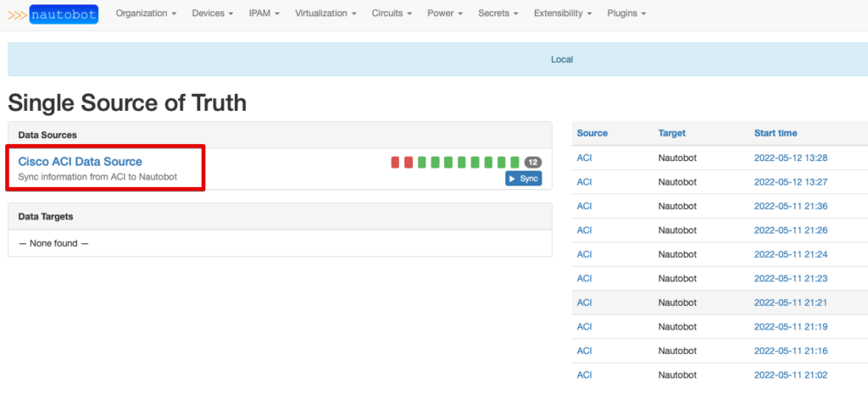Image resolution: width=868 pixels, height=399 pixels.
Task: Select Nautobot target in the 21:36 row
Action: 677,206
